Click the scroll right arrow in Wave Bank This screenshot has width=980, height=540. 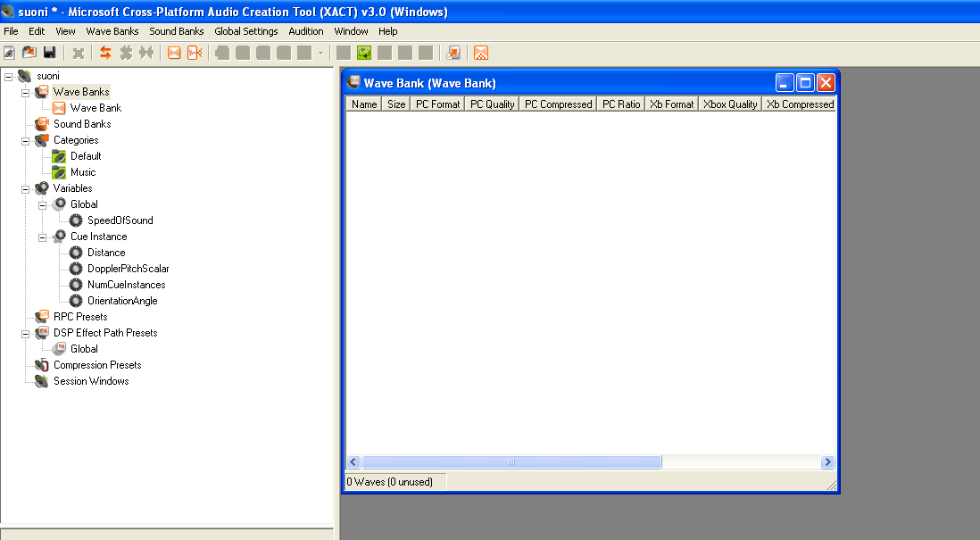[x=827, y=461]
